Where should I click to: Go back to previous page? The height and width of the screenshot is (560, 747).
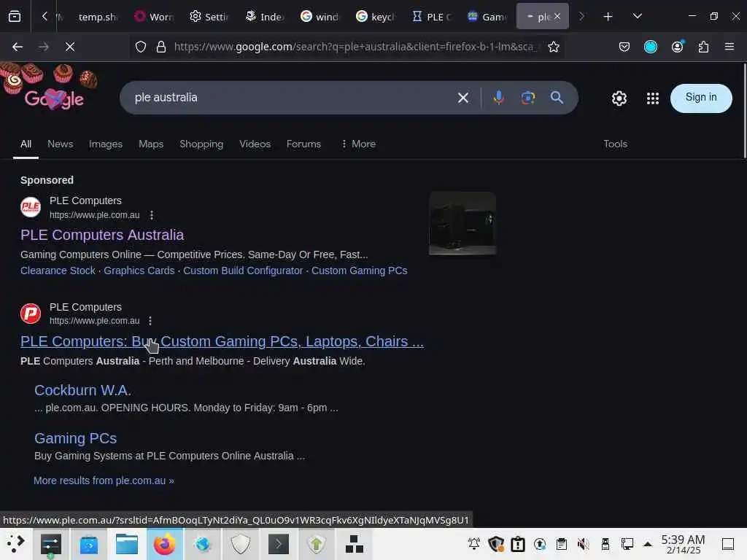click(18, 47)
